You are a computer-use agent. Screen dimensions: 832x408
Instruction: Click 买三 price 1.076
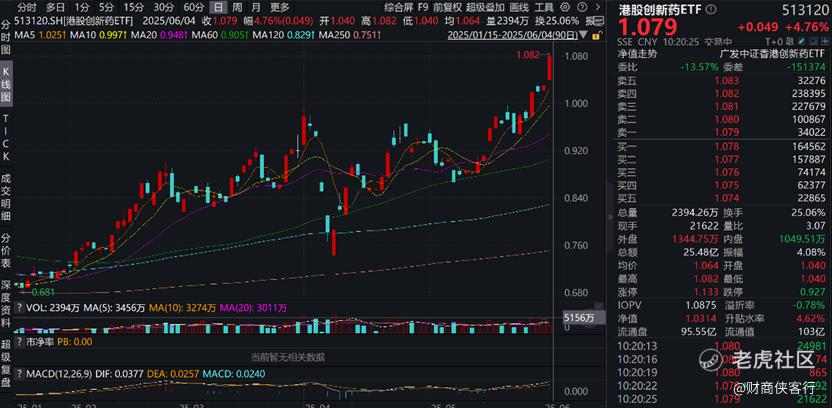(x=727, y=172)
